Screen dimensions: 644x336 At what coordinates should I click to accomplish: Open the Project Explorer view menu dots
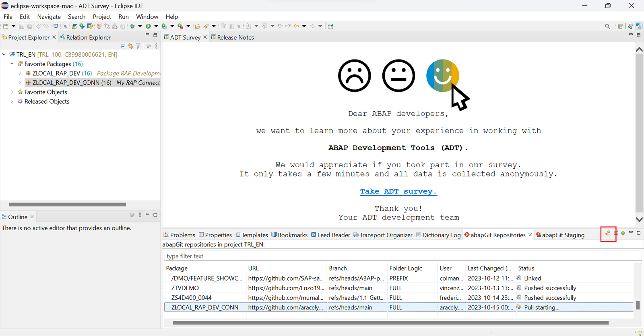[157, 46]
